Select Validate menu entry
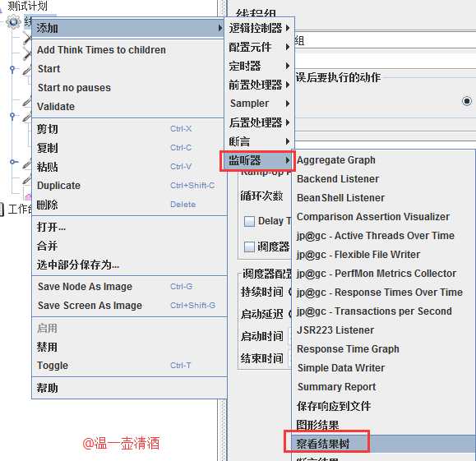Image resolution: width=476 pixels, height=461 pixels. pyautogui.click(x=127, y=107)
